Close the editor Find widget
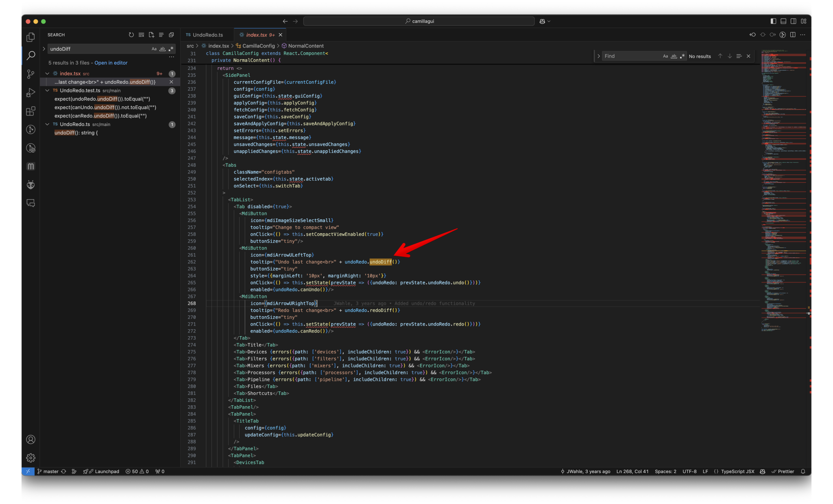Screen dimensions: 833x504 coord(748,56)
